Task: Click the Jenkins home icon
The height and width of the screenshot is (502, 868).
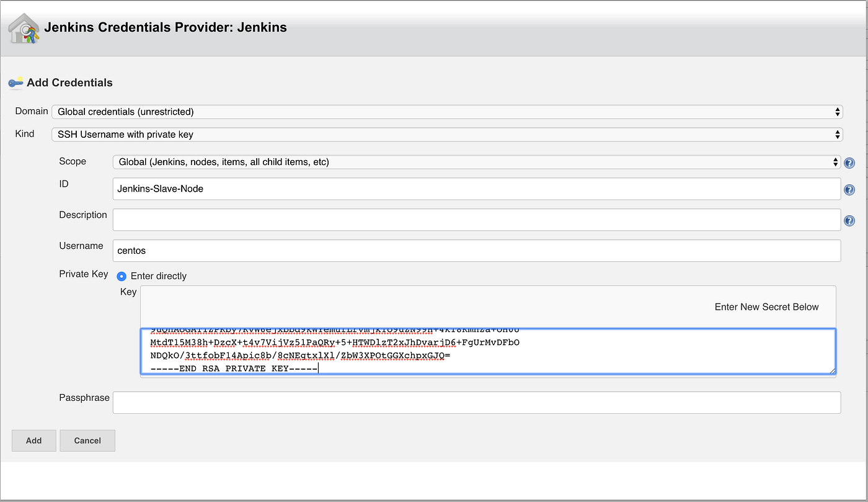Action: [23, 27]
